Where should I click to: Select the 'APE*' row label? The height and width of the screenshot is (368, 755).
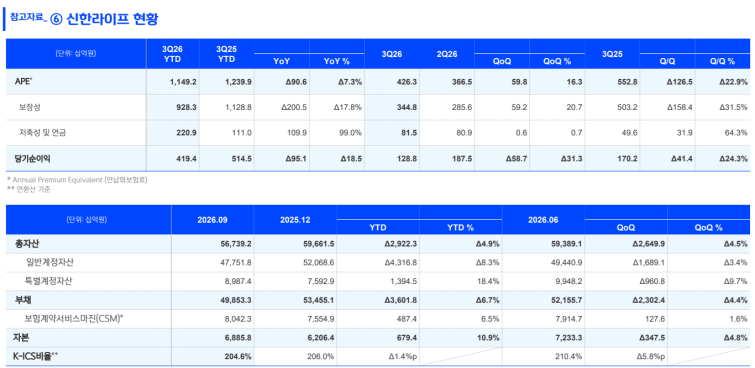coord(23,82)
